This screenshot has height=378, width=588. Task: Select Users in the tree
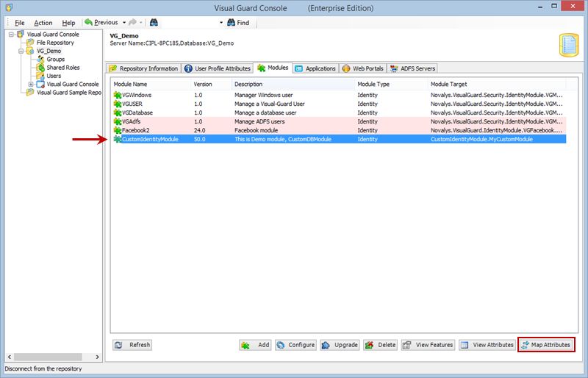point(54,76)
